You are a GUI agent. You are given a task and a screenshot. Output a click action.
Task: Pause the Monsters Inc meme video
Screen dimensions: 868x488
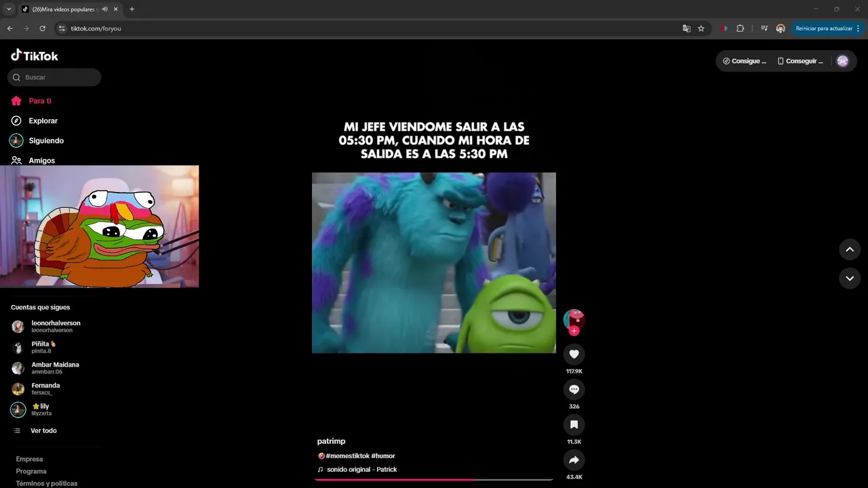point(434,262)
